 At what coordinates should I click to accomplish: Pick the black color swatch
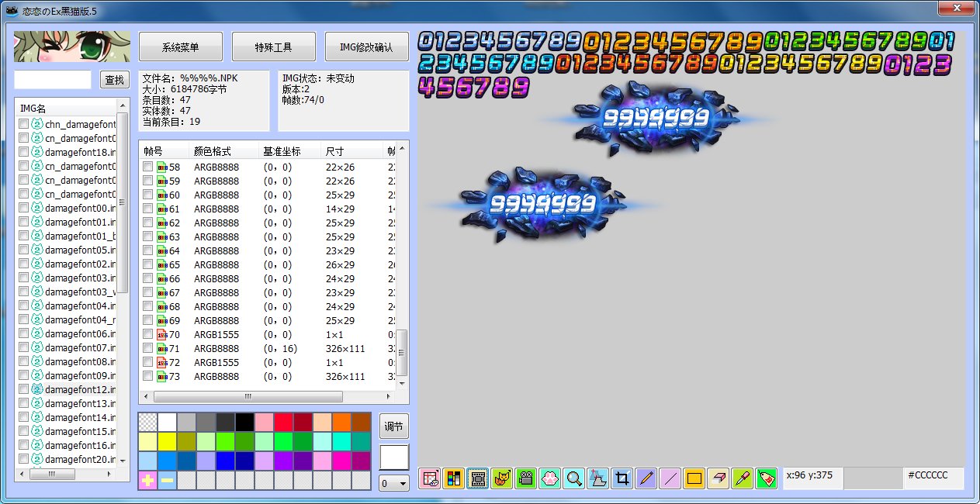point(244,423)
